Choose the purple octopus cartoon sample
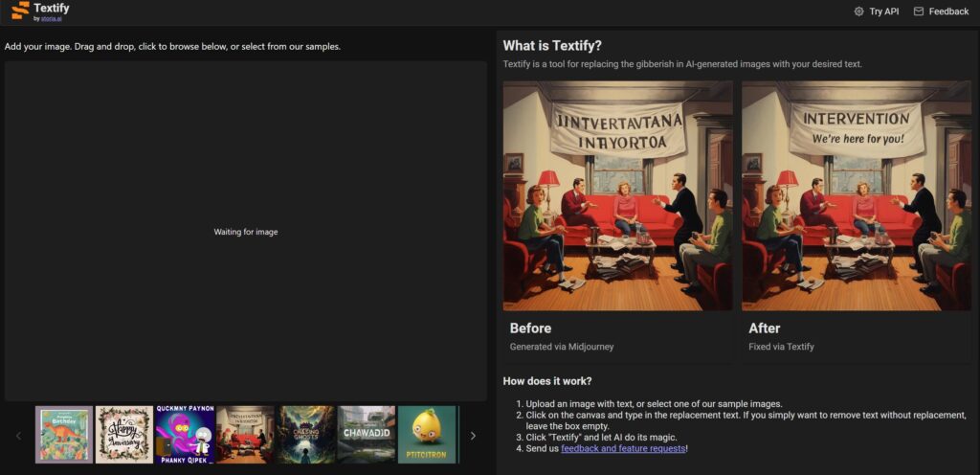Screen dimensions: 980x475 (184, 435)
